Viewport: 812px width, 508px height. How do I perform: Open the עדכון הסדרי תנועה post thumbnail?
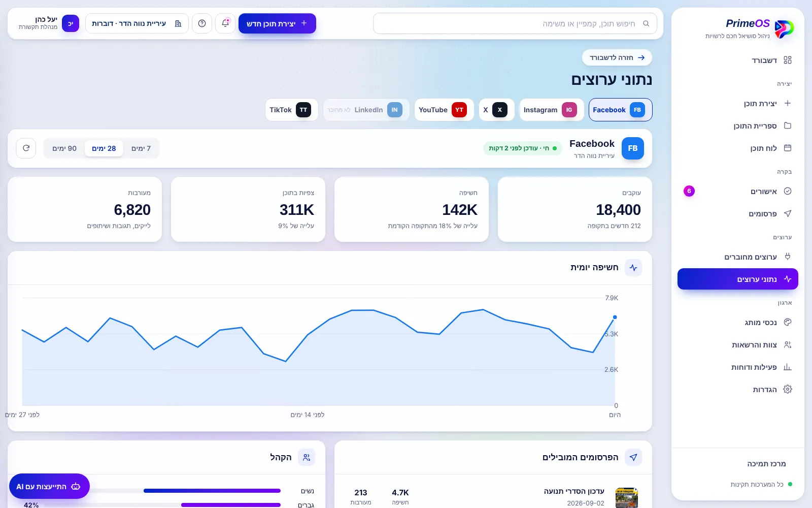coord(626,498)
